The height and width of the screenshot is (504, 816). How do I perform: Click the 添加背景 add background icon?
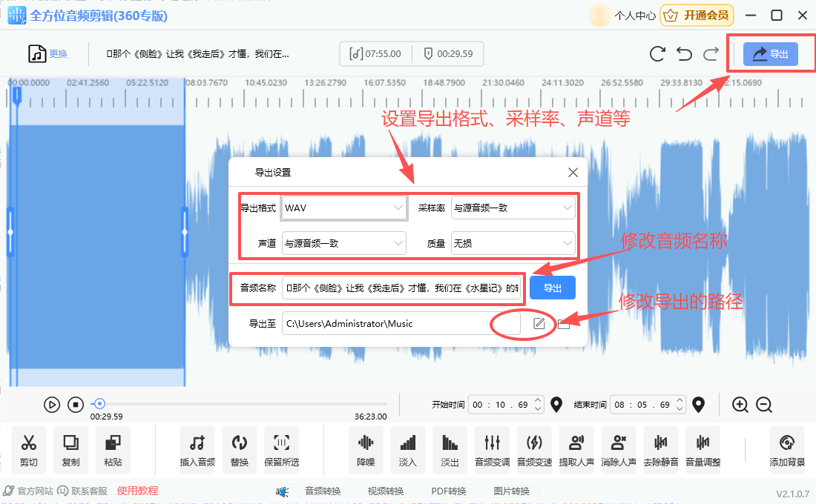786,449
